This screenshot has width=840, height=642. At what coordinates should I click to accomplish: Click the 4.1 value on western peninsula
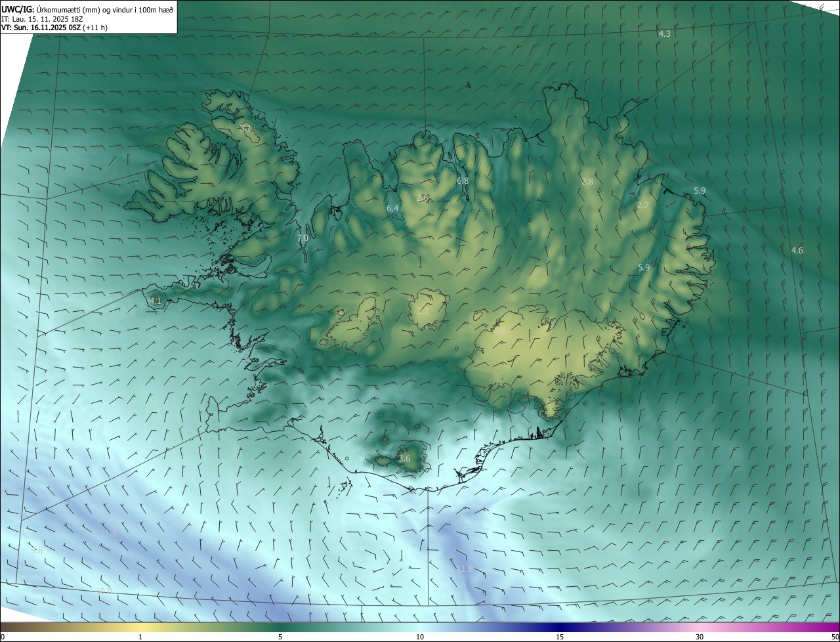(x=156, y=301)
